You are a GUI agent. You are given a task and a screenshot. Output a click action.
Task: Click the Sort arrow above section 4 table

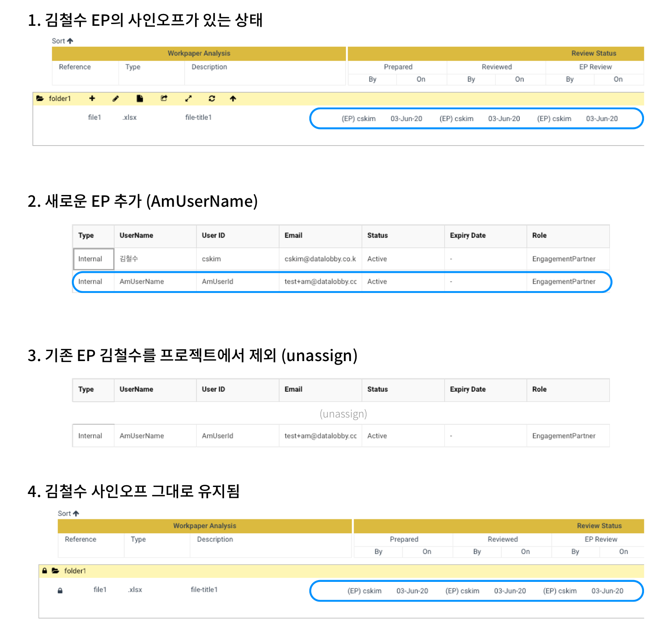click(76, 513)
